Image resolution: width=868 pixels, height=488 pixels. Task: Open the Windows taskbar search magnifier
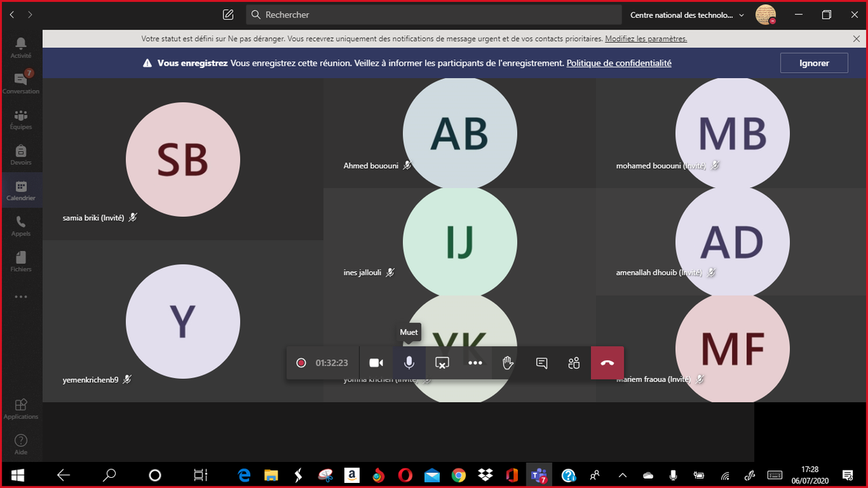coord(109,475)
